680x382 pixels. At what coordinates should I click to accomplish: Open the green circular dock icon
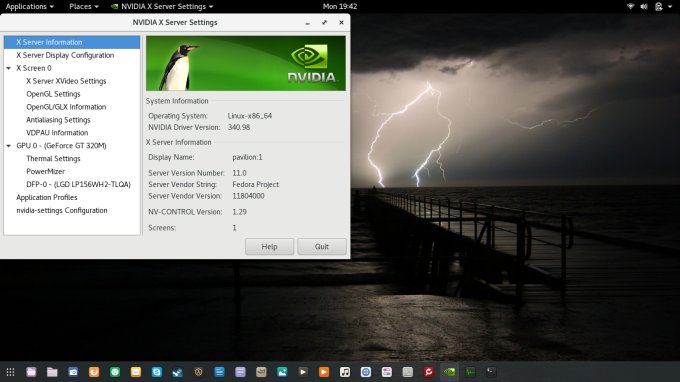pos(115,372)
